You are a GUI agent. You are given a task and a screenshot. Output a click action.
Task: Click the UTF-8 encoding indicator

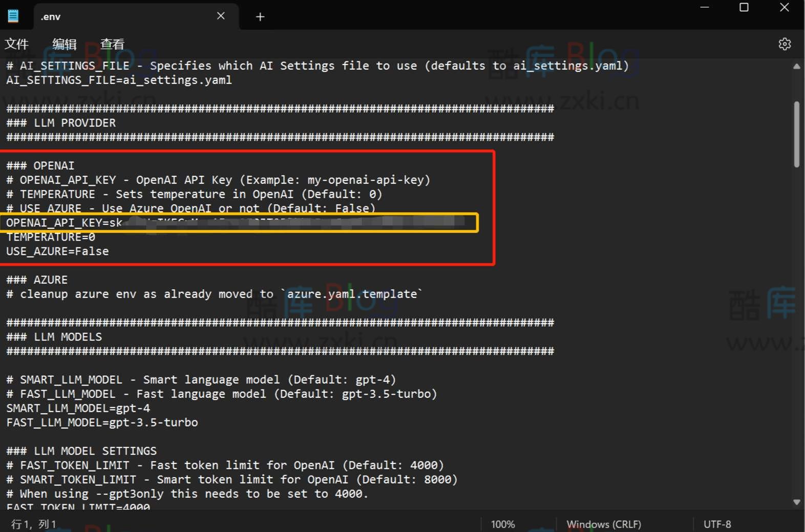coord(717,524)
